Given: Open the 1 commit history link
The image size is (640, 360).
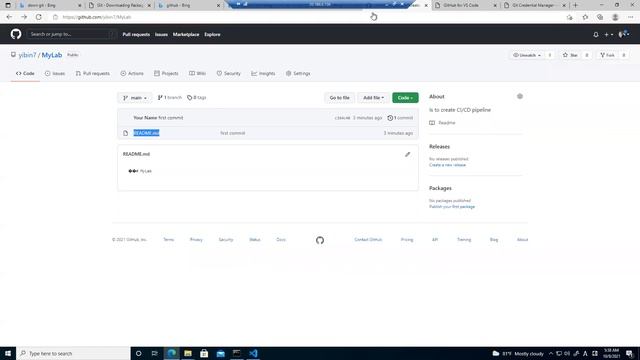Looking at the screenshot, I should [x=400, y=118].
